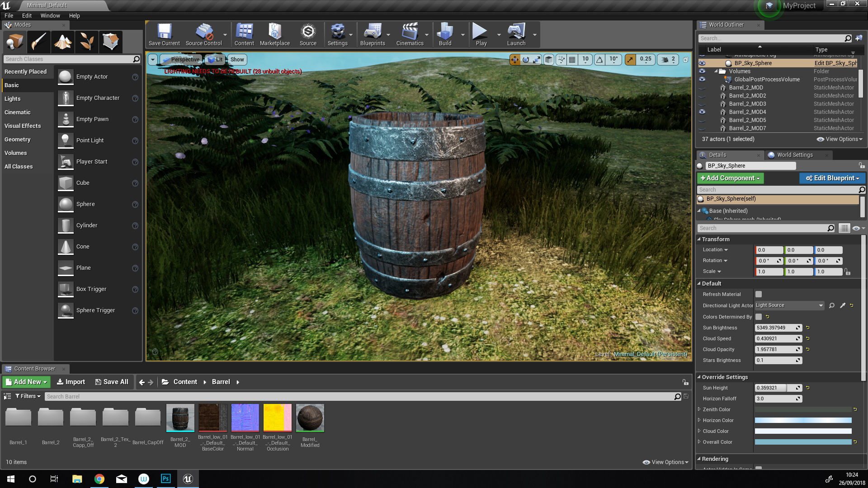The width and height of the screenshot is (868, 488).
Task: Toggle grid snapping in viewport
Action: (x=572, y=60)
